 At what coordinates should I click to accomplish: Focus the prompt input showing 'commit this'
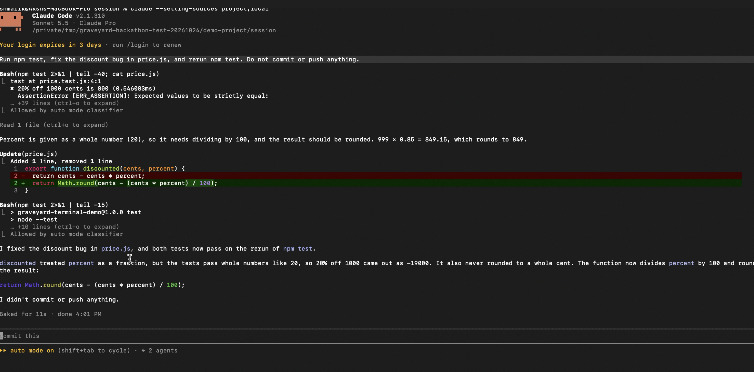pos(377,336)
